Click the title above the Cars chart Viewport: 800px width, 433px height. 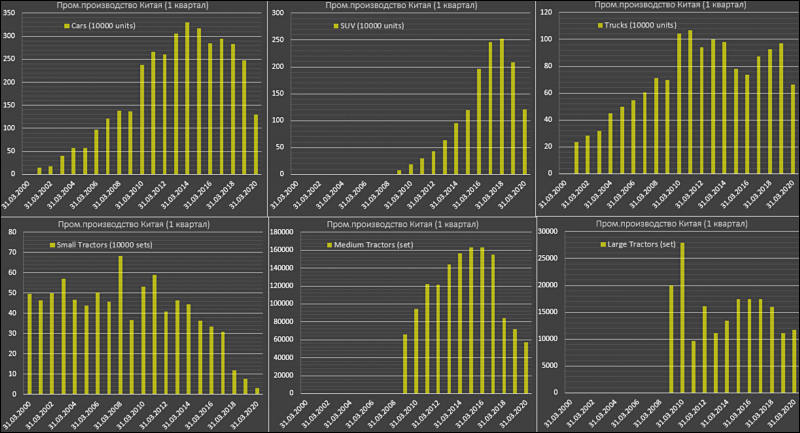[132, 5]
